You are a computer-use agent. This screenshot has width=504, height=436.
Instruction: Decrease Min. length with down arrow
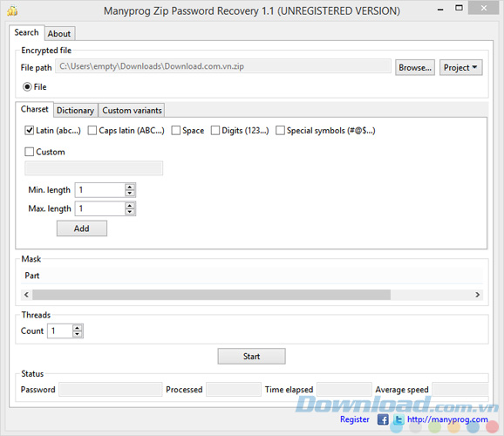pos(130,194)
